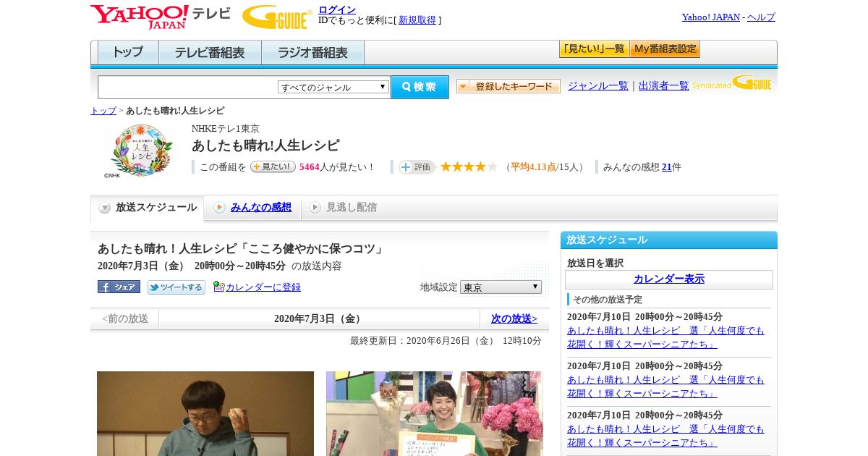The image size is (868, 456).
Task: Click the 見たい! plus button
Action: pos(273,166)
